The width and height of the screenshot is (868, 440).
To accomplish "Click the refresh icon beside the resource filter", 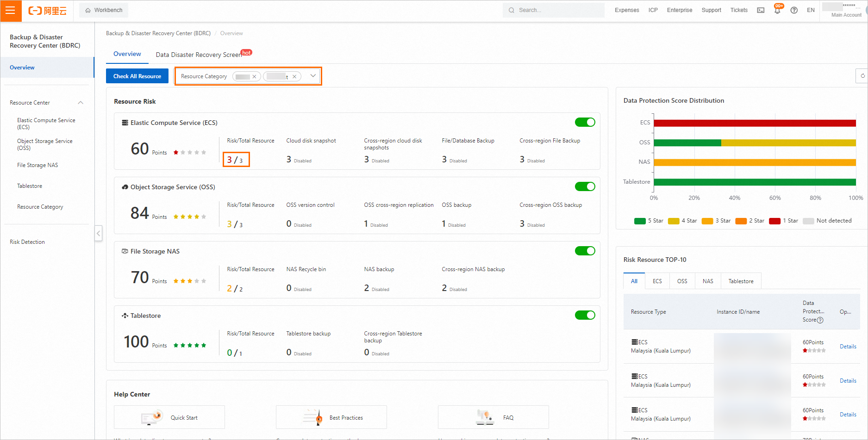I will click(x=862, y=76).
